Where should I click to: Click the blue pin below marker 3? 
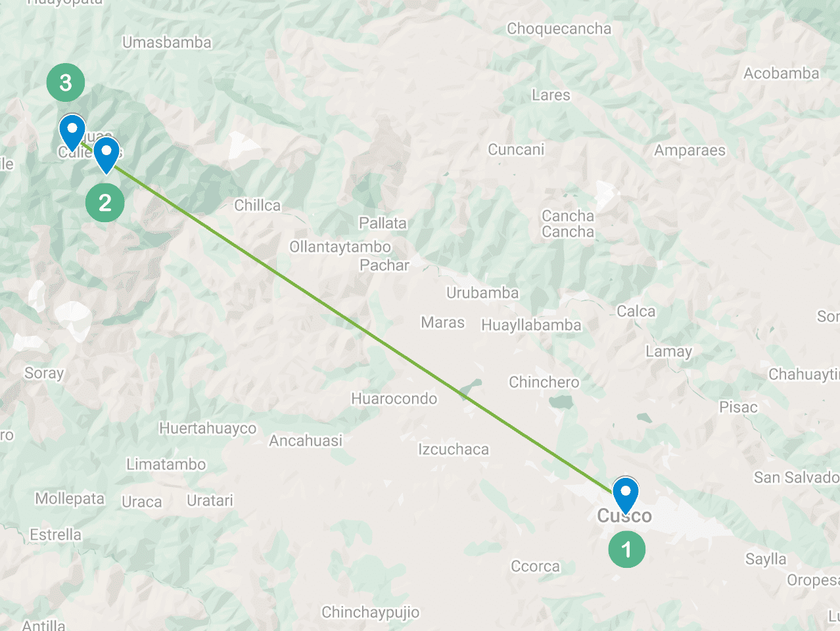[72, 132]
